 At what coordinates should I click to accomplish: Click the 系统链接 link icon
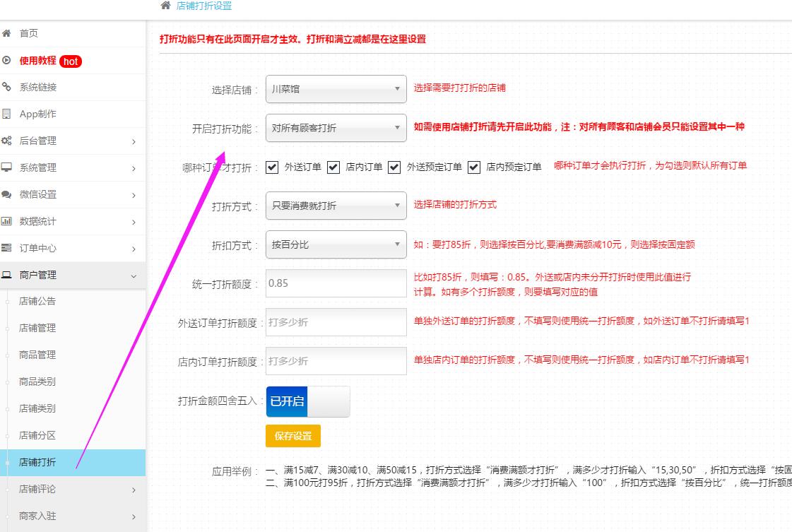pyautogui.click(x=6, y=87)
